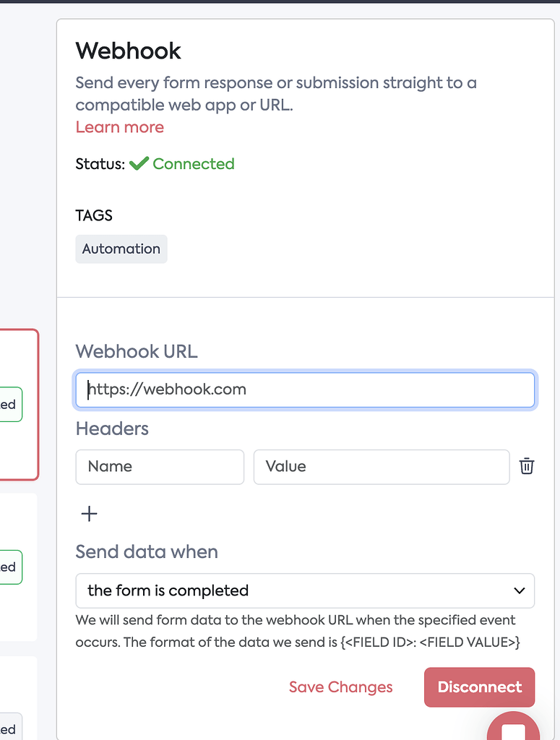
Task: Select the Automation tag chip
Action: [x=121, y=249]
